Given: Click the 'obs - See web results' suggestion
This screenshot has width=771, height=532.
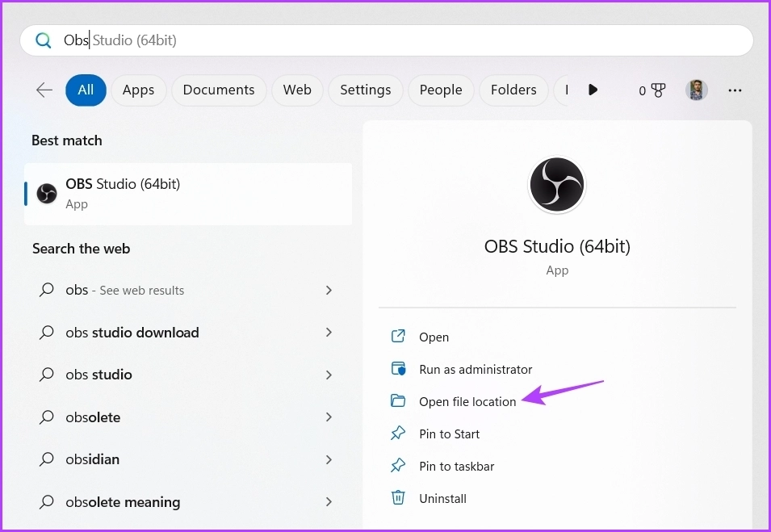Looking at the screenshot, I should [x=125, y=290].
